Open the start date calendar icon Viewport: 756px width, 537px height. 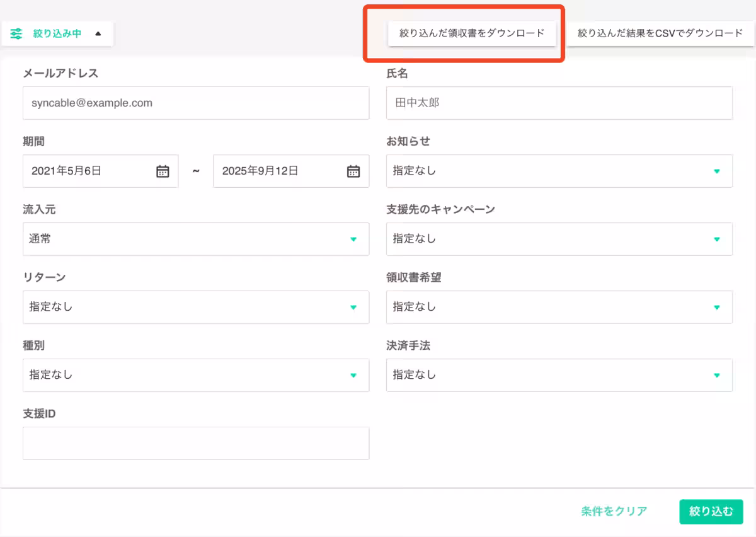(x=163, y=171)
